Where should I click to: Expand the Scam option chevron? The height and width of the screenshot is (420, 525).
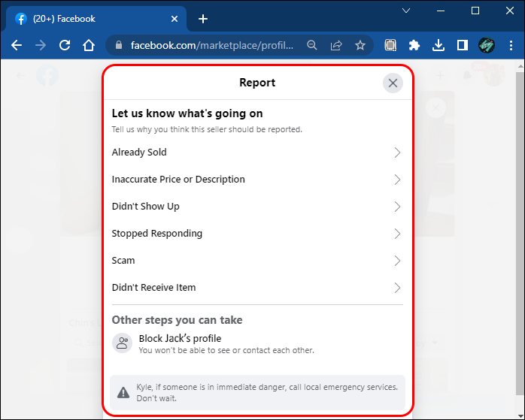397,261
